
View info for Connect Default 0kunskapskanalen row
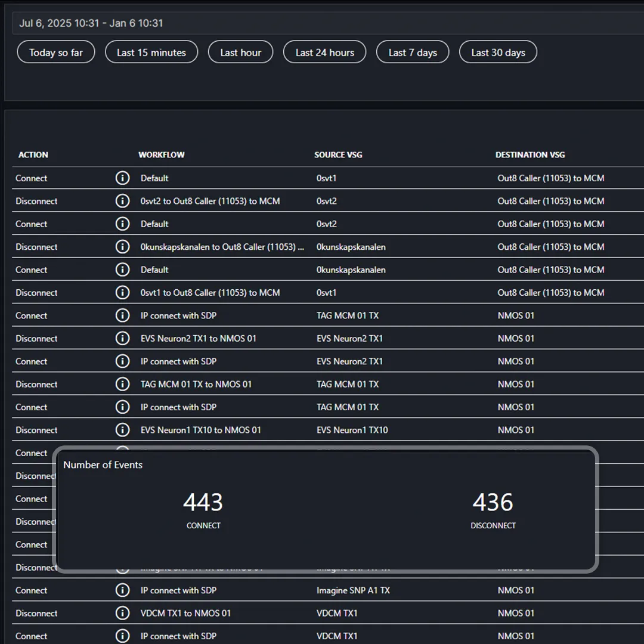tap(122, 270)
